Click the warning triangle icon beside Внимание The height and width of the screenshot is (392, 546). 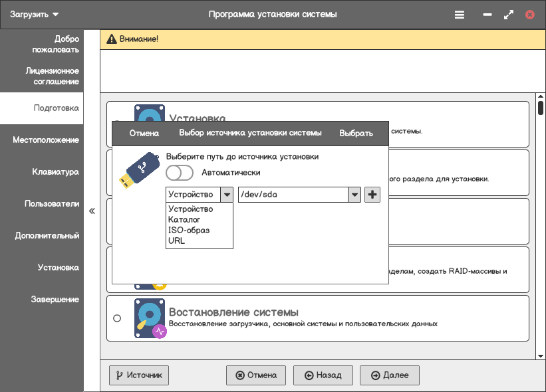112,39
